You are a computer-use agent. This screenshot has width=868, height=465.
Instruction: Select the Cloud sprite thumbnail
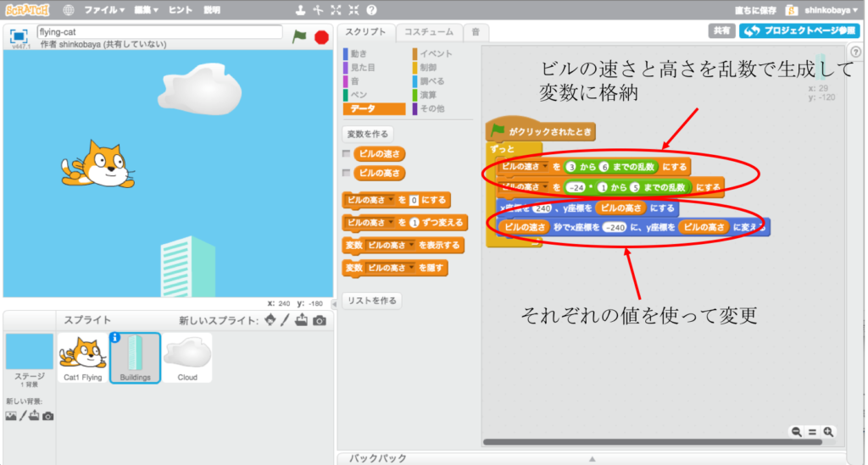click(x=187, y=357)
